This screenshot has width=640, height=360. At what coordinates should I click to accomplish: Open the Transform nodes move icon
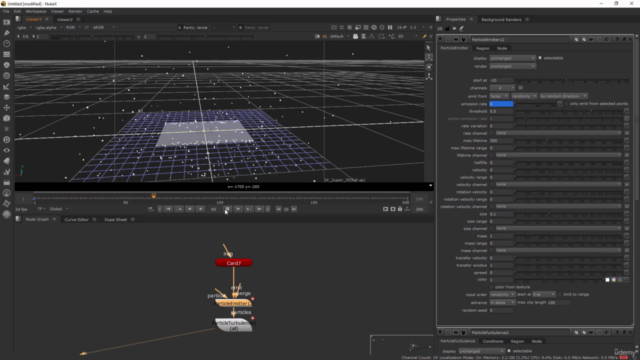click(x=7, y=107)
